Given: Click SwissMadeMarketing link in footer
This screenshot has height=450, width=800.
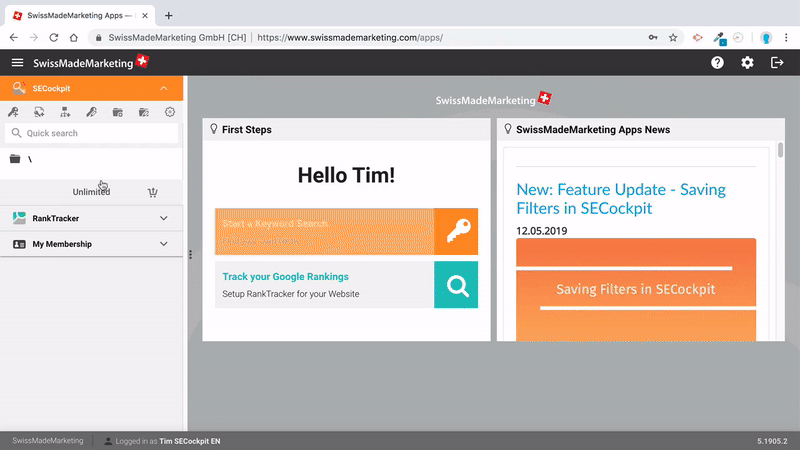Looking at the screenshot, I should pos(48,441).
